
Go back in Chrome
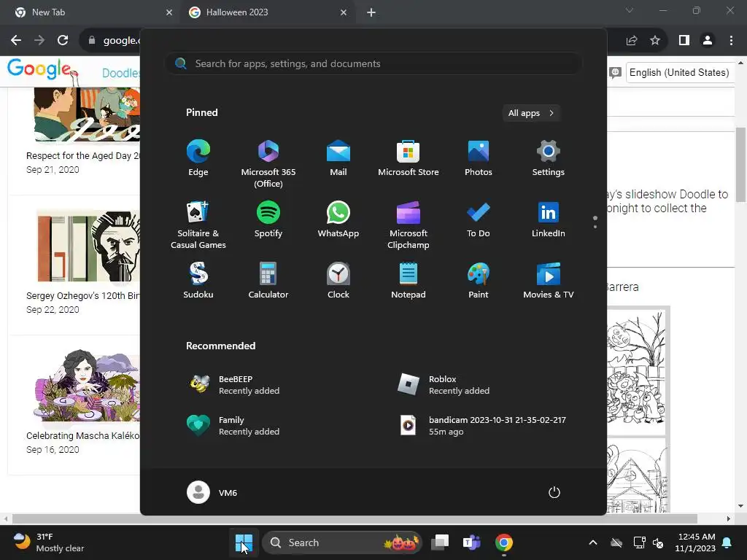click(x=16, y=41)
